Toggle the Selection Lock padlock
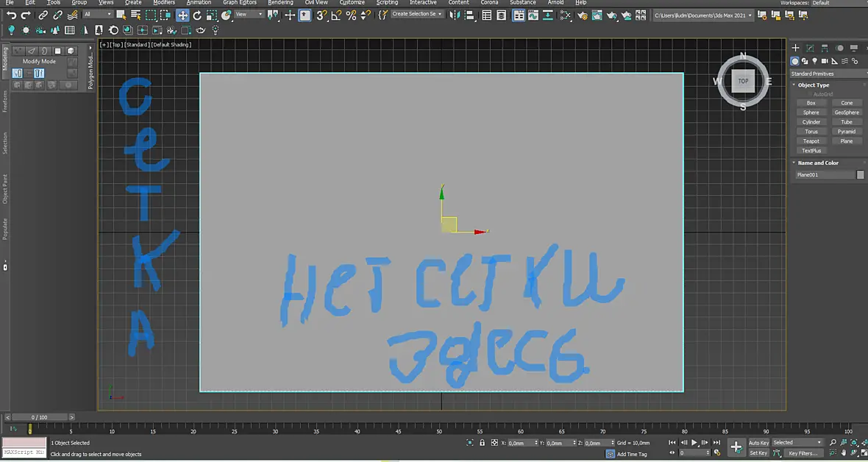Screen dimensions: 868x462 pyautogui.click(x=482, y=443)
